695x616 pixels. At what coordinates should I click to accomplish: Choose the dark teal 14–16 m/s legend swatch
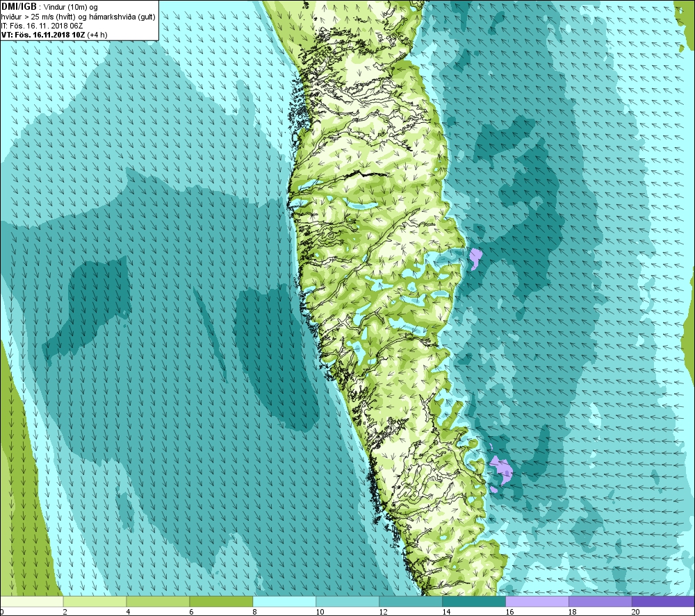click(x=474, y=601)
